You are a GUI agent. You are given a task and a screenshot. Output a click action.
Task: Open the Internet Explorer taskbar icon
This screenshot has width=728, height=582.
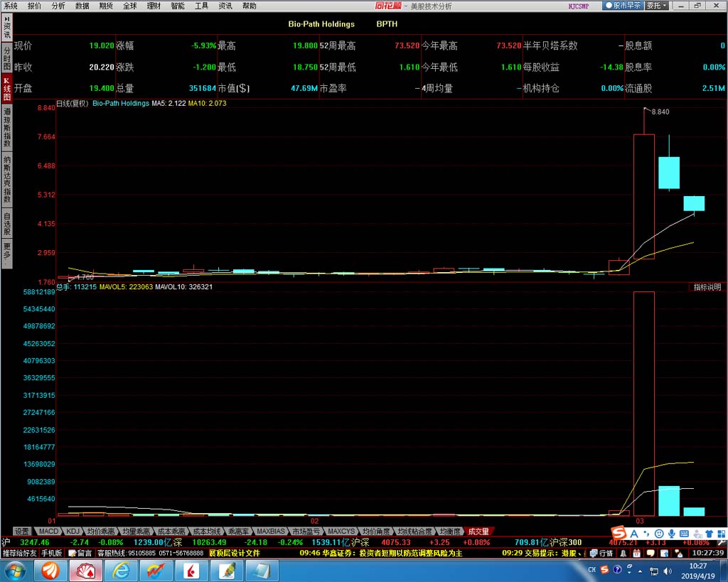pyautogui.click(x=121, y=571)
